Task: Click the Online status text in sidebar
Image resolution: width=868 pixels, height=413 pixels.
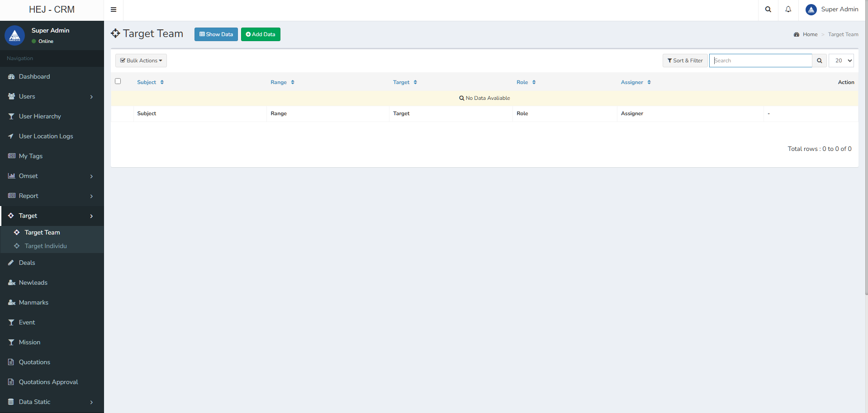Action: (46, 41)
